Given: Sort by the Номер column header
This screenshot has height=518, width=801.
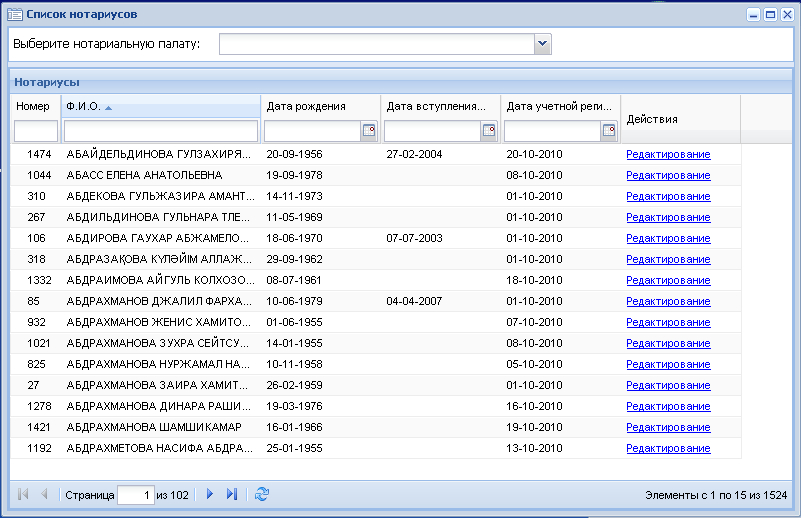Looking at the screenshot, I should click(x=35, y=106).
